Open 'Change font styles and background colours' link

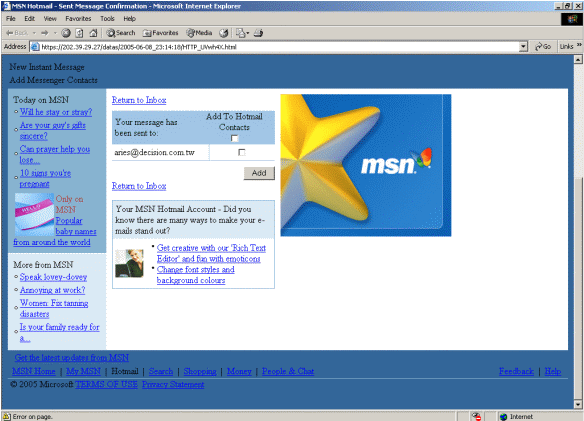(196, 275)
